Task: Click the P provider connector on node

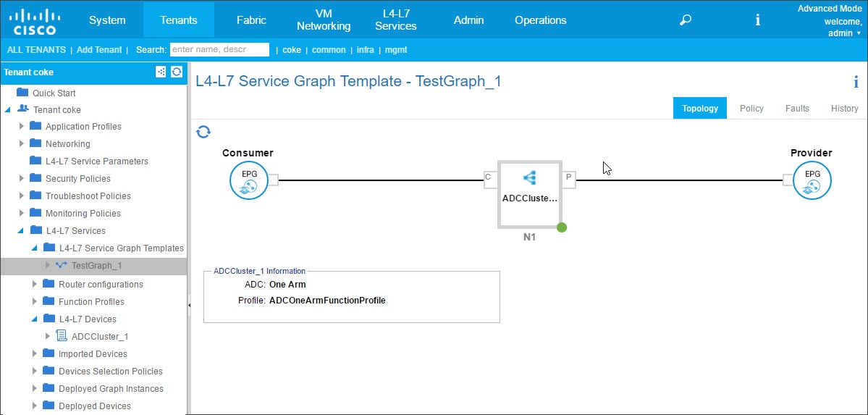Action: pos(569,180)
